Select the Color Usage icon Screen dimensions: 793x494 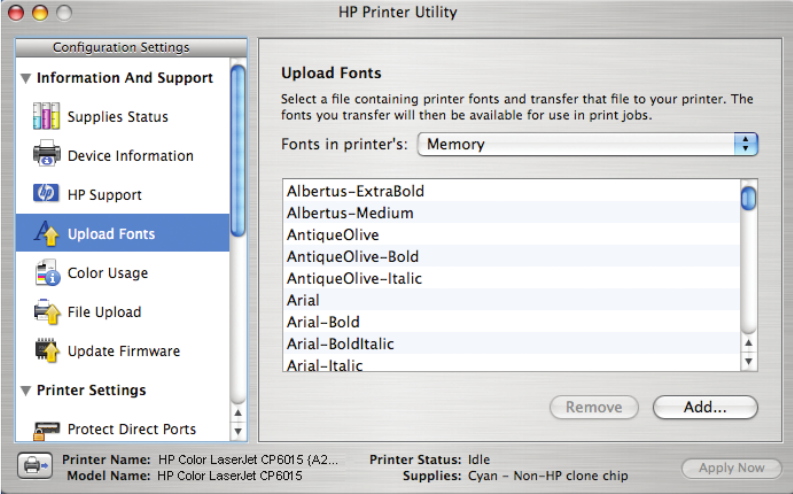click(x=47, y=273)
